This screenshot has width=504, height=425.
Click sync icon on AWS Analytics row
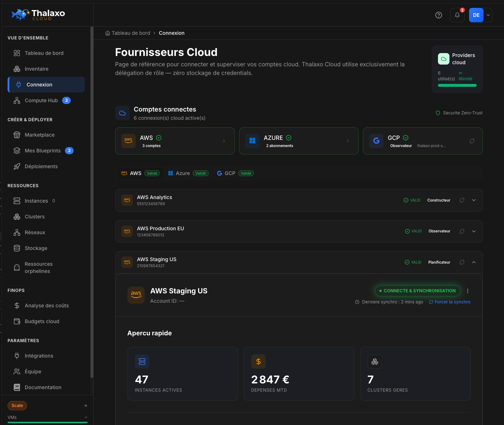pyautogui.click(x=462, y=200)
